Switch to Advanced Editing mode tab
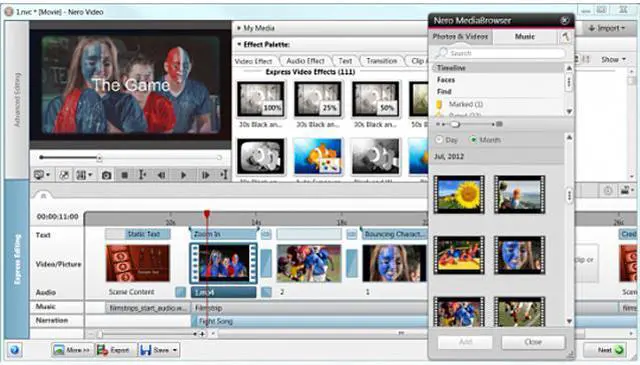Screen dimensions: 640x365 point(17,100)
